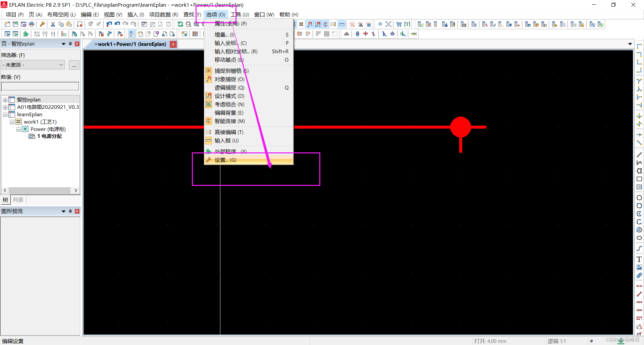Choose 编辑背景 (E) menu entry
Viewport: 644px width, 345px height.
click(249, 113)
